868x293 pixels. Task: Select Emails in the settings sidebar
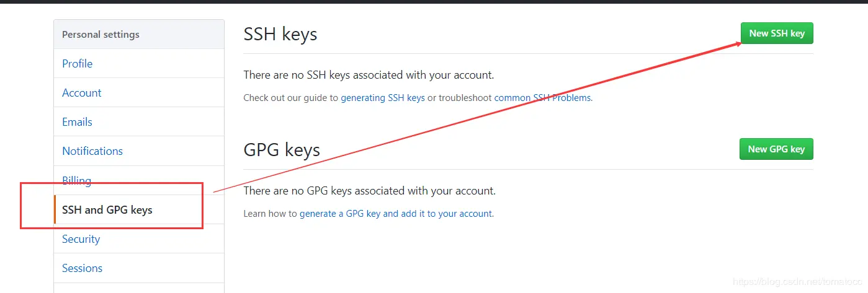[x=77, y=122]
